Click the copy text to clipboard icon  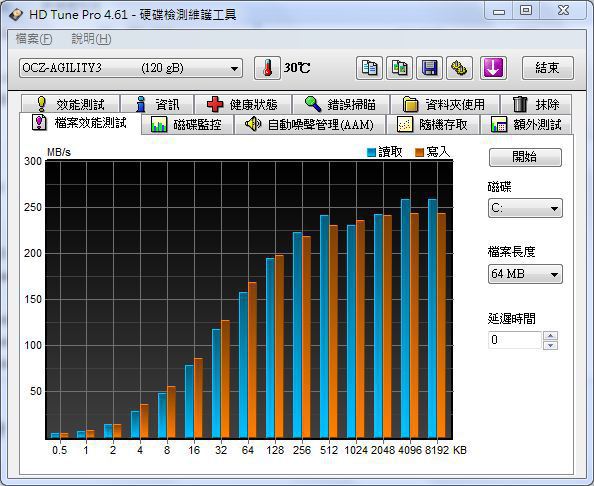[369, 68]
